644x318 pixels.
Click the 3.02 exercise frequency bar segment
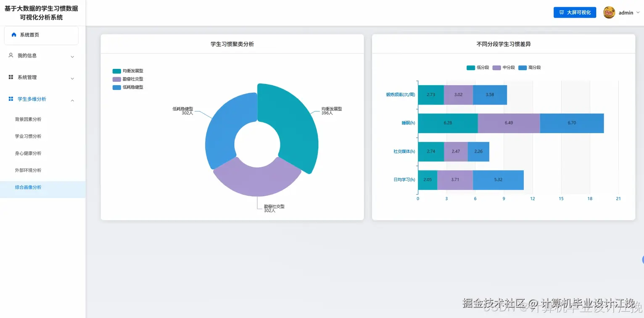point(458,95)
